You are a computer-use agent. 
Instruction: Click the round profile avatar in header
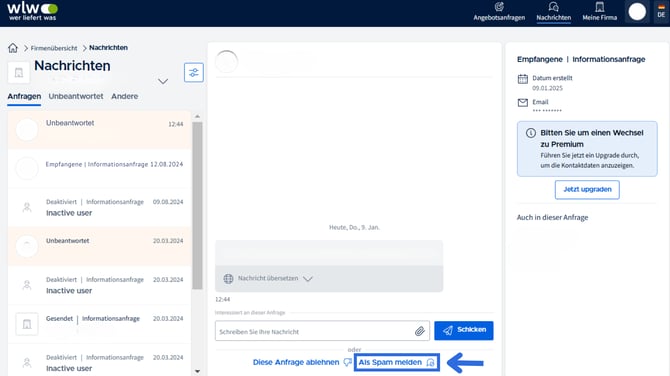pos(637,12)
